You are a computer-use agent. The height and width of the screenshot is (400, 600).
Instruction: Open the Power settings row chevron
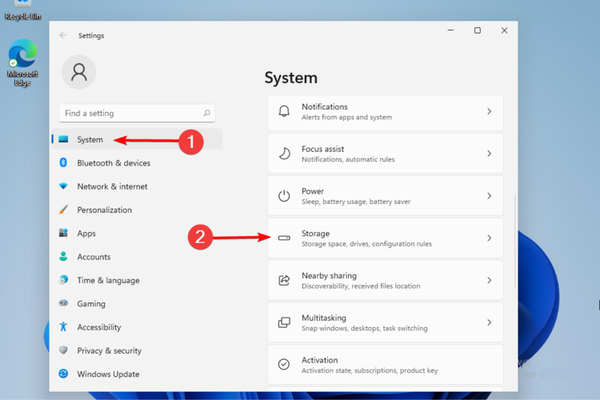[x=489, y=196]
